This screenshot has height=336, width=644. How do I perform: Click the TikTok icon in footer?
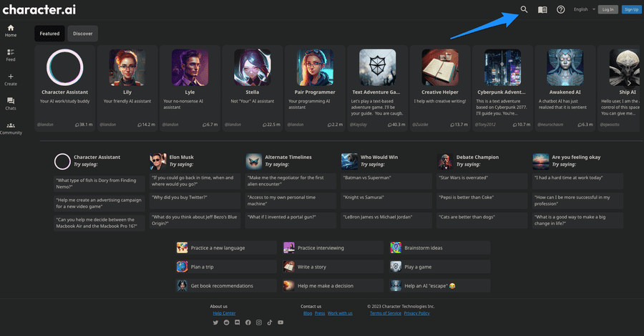click(270, 322)
